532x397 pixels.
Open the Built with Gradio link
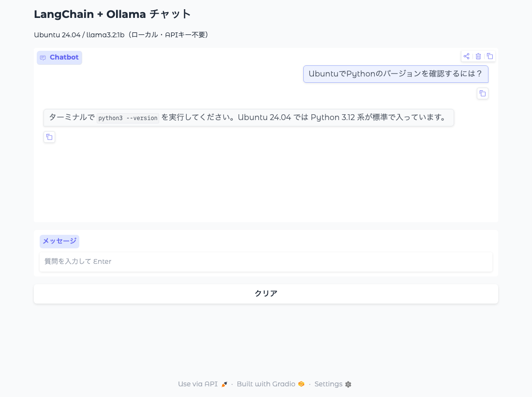270,384
